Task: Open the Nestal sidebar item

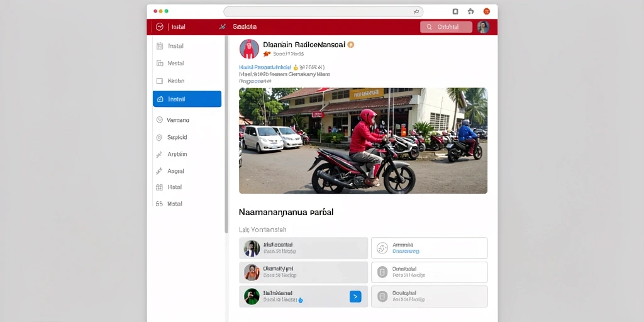Action: (187, 64)
